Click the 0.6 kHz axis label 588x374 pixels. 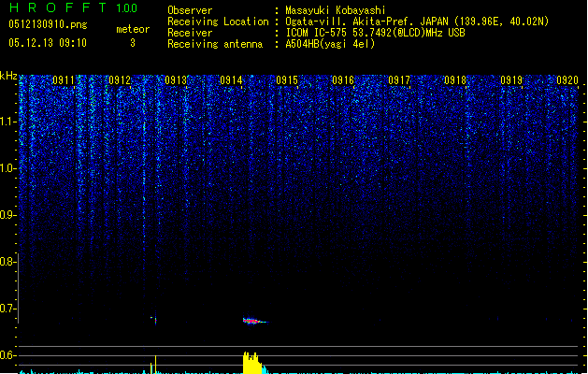[7, 355]
